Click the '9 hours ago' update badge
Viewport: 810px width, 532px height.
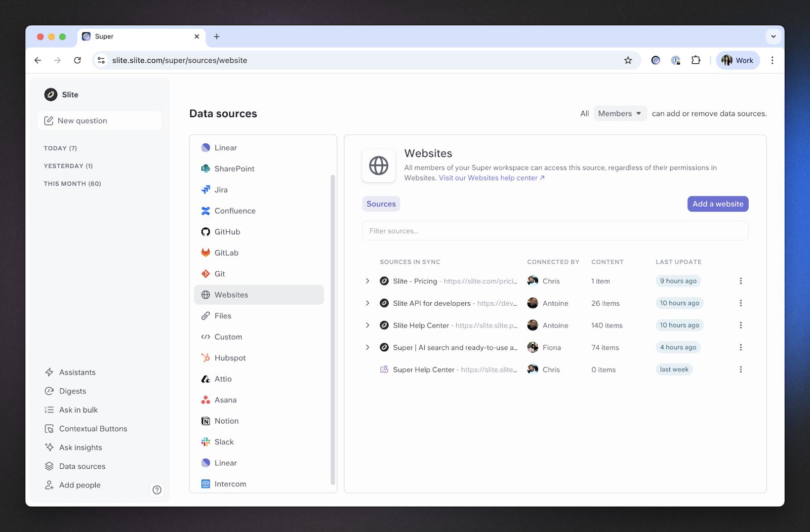click(678, 281)
